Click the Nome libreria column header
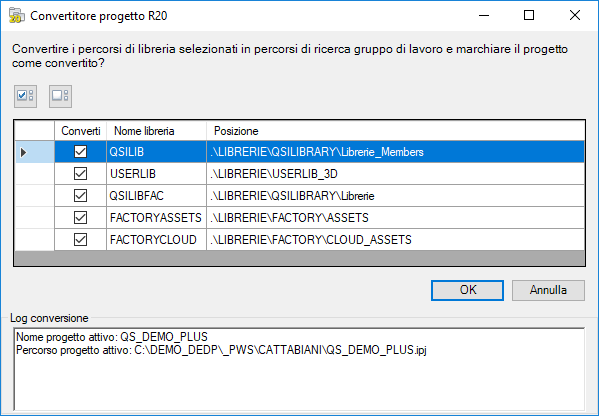Viewport: 599px width, 416px height. 157,131
